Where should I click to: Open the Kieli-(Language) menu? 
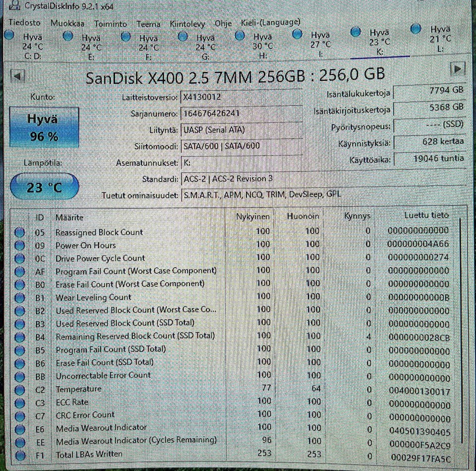coord(271,22)
